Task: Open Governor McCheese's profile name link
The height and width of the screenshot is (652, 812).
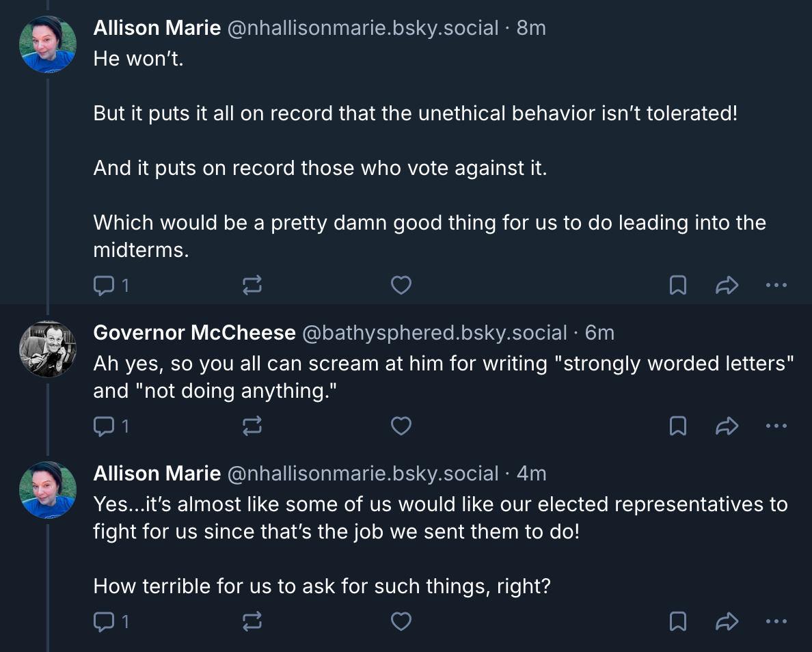Action: 194,333
